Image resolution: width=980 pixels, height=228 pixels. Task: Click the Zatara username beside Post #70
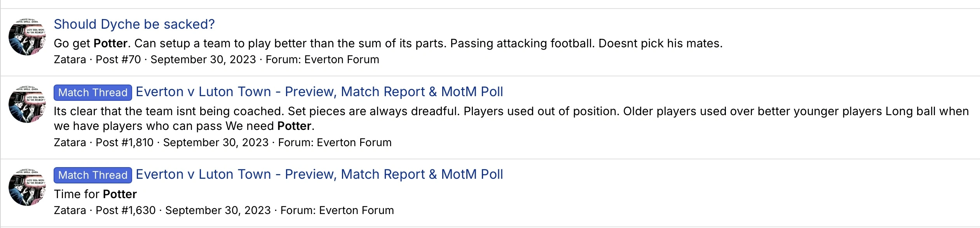coord(70,60)
